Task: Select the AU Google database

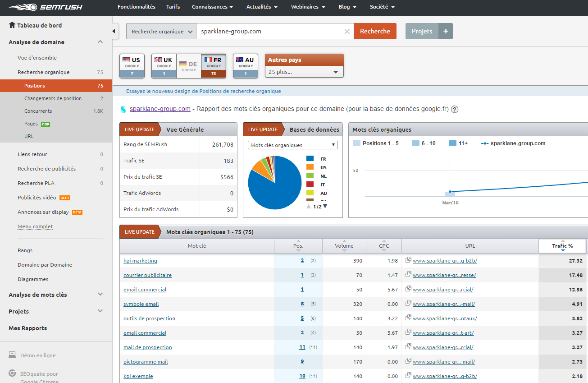Action: click(x=246, y=66)
